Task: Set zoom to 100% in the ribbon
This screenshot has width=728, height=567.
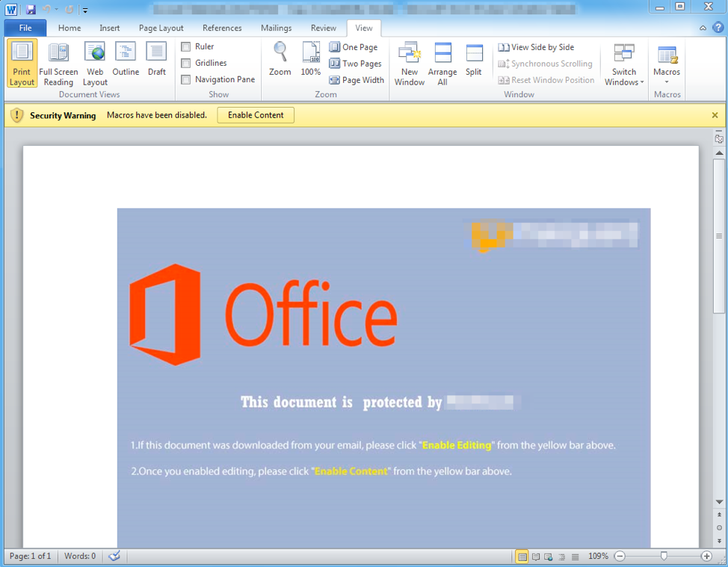Action: [x=311, y=59]
